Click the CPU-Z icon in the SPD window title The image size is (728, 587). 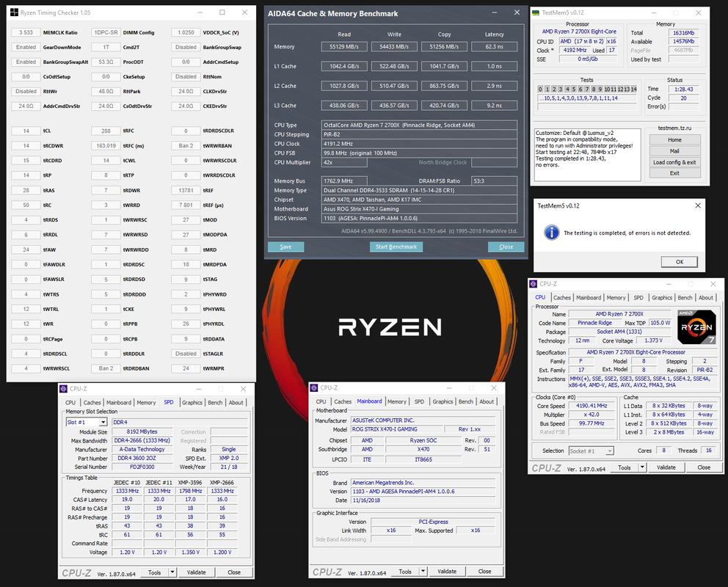(x=64, y=389)
